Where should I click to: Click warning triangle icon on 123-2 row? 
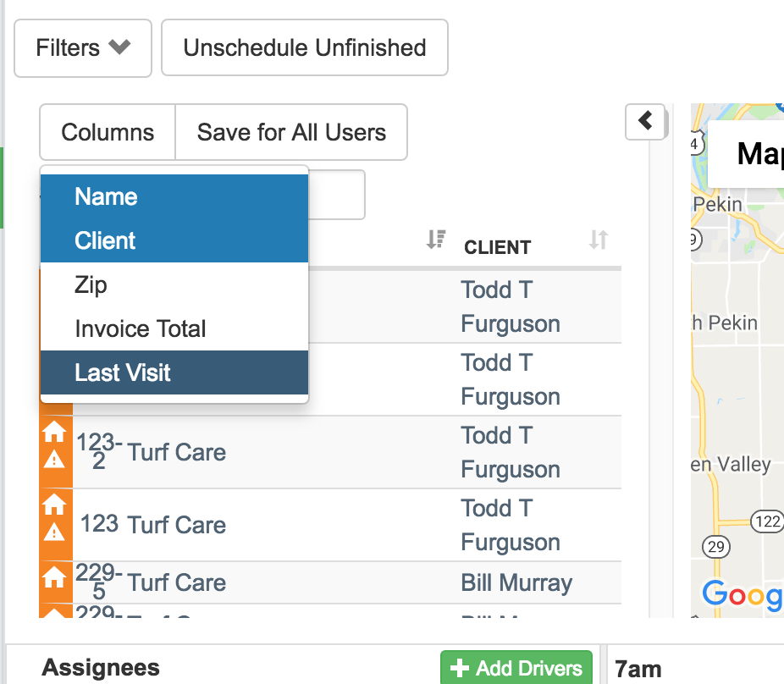pos(54,459)
